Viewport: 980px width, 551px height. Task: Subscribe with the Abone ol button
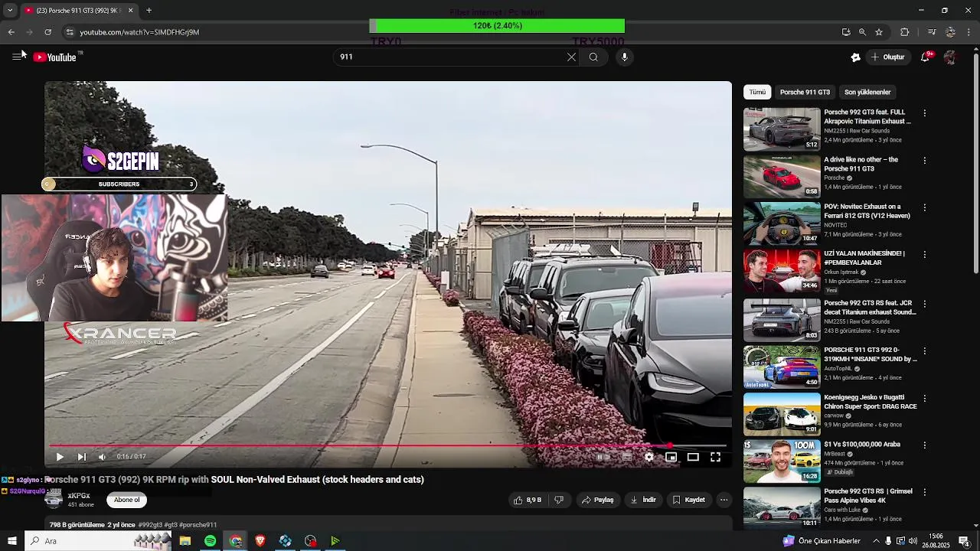click(127, 500)
